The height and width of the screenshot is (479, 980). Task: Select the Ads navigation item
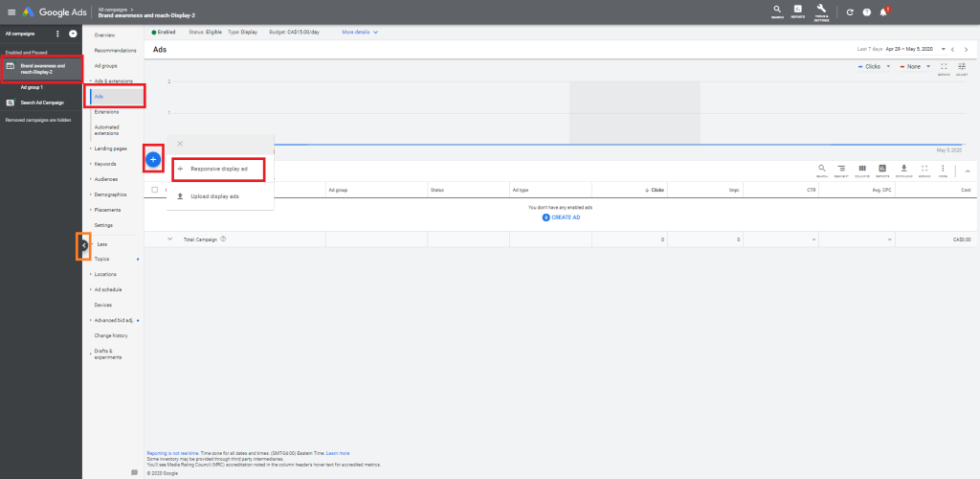pos(117,97)
